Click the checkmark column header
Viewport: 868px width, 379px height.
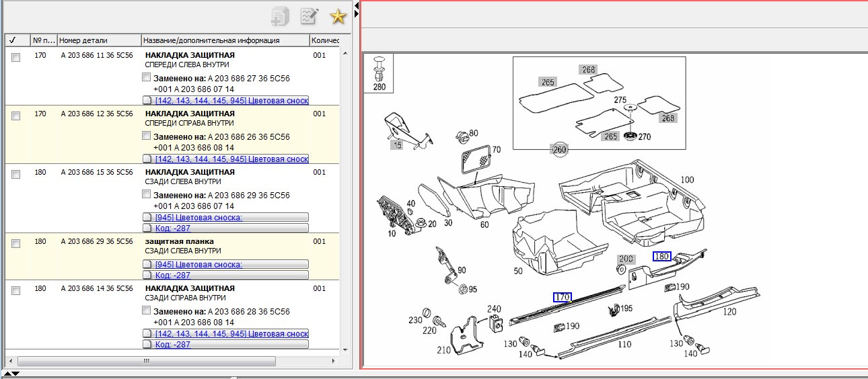(x=17, y=40)
